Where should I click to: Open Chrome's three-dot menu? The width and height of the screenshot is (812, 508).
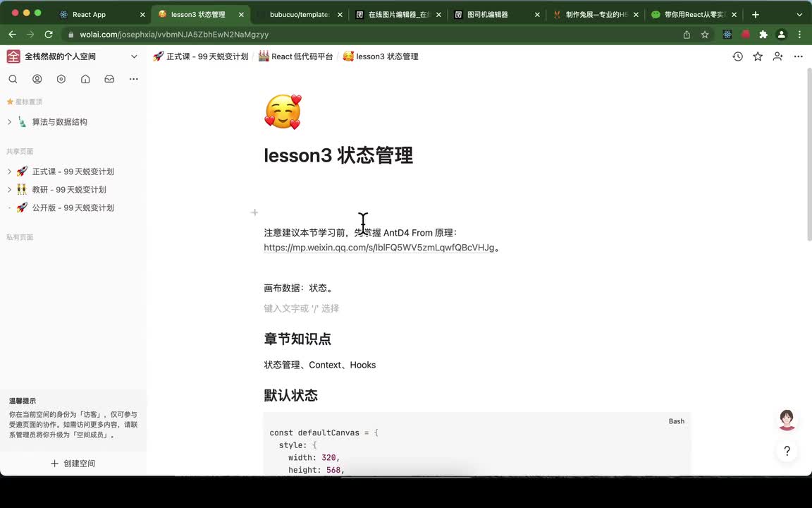click(799, 35)
